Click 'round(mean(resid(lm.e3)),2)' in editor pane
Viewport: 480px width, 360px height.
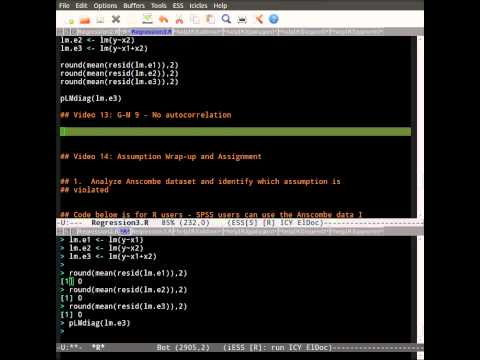click(x=119, y=82)
